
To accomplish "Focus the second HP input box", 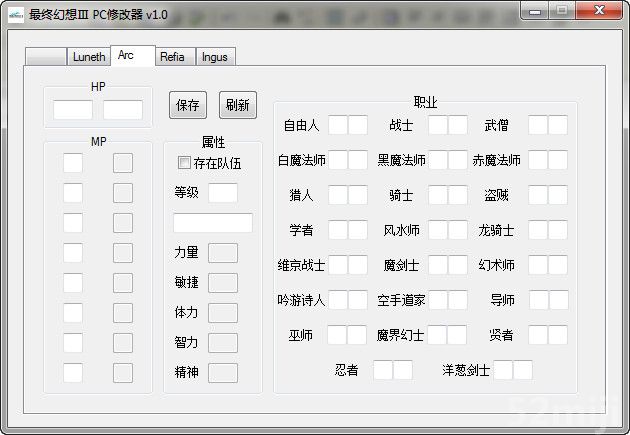I will pyautogui.click(x=123, y=110).
